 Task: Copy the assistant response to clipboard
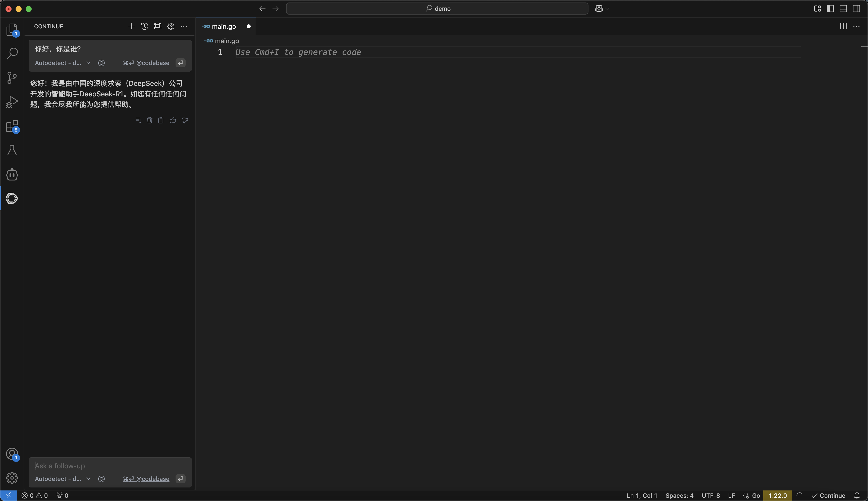pyautogui.click(x=160, y=120)
